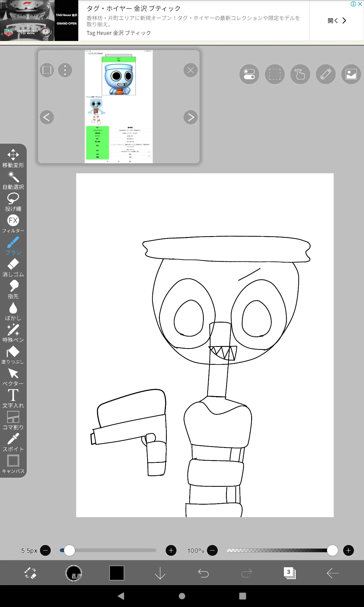Show previous reference image

[47, 117]
